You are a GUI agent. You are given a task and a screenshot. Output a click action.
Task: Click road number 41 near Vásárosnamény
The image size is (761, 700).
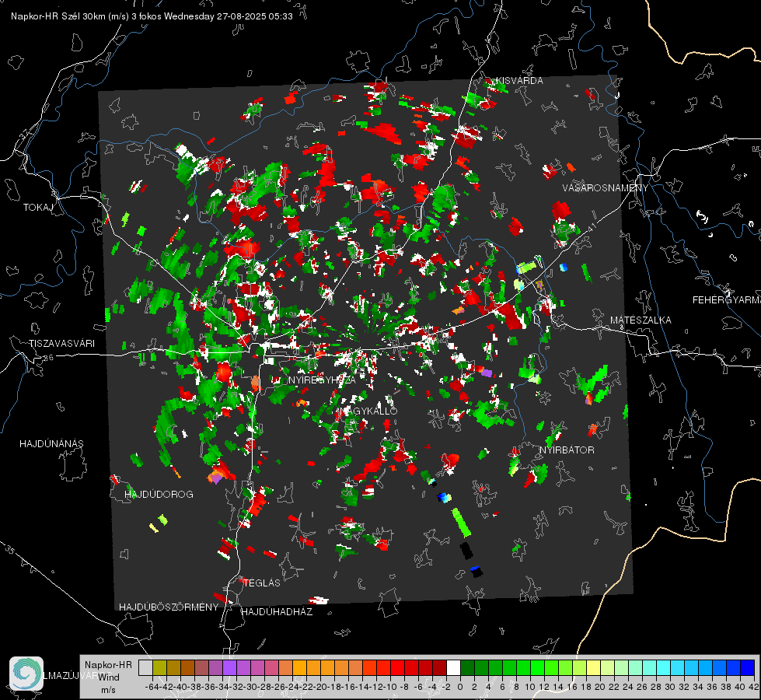click(592, 229)
